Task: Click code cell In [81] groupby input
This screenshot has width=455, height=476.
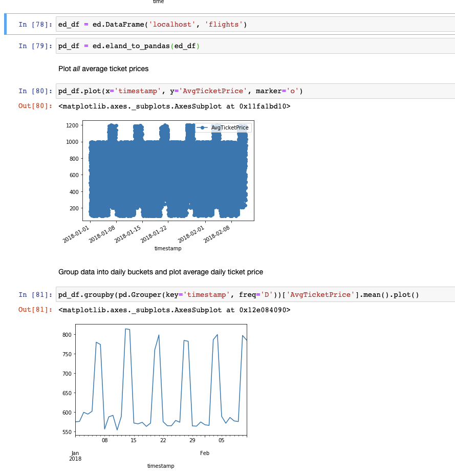Action: click(255, 294)
